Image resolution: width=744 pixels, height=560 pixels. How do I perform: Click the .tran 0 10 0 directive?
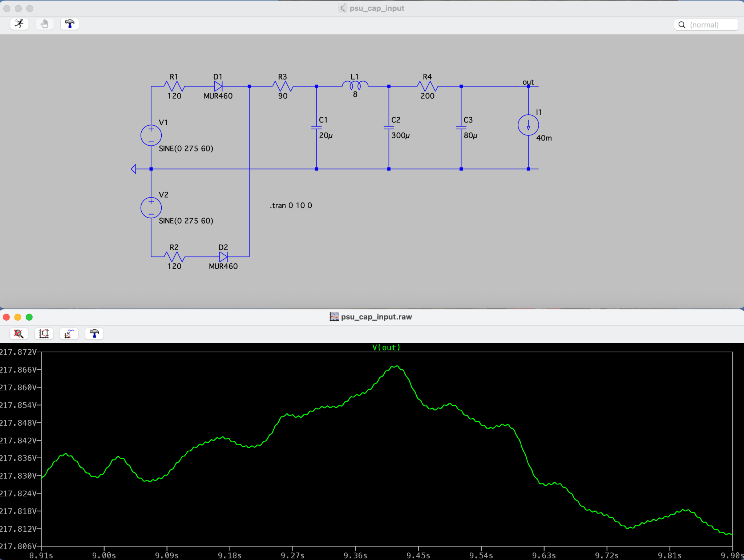click(x=291, y=206)
